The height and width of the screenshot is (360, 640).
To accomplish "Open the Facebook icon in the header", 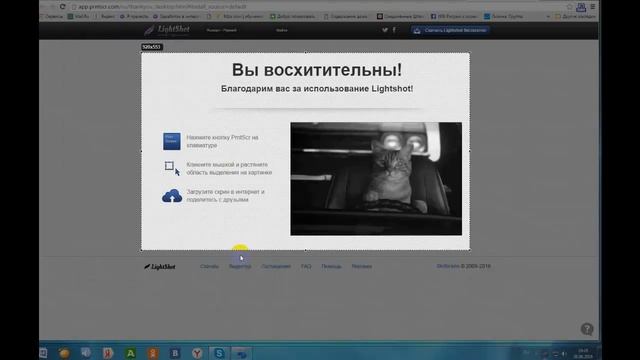I will [x=394, y=30].
